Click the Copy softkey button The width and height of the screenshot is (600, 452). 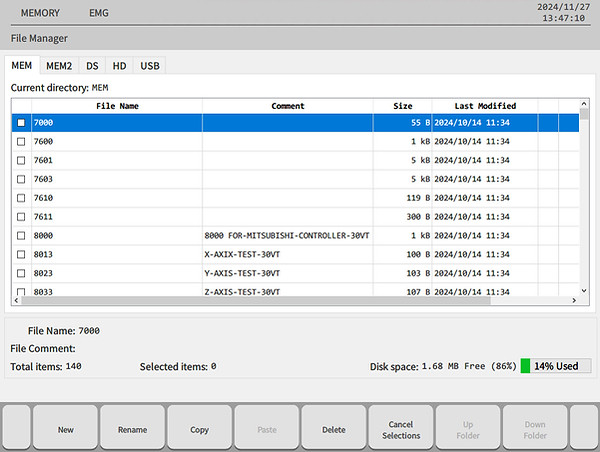199,429
